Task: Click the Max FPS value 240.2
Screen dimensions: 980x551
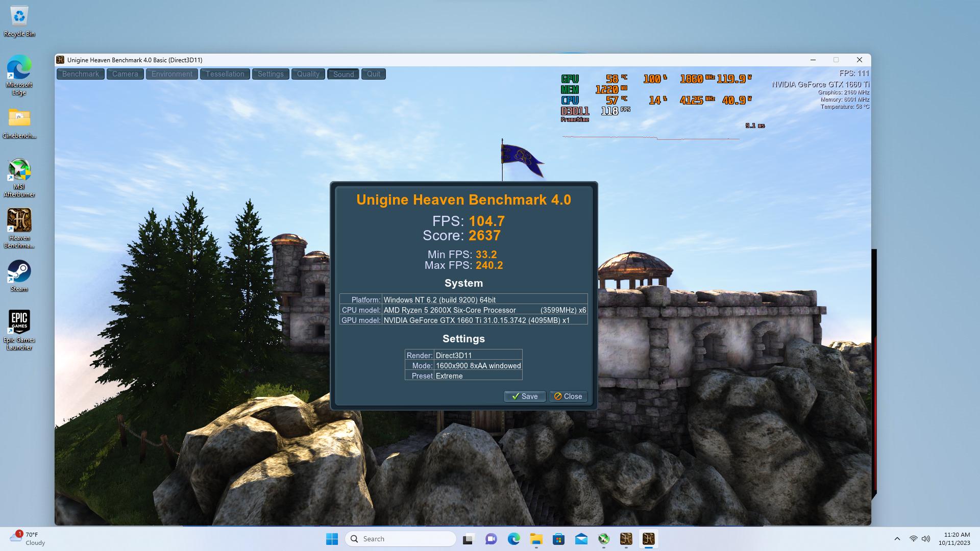Action: [x=489, y=265]
